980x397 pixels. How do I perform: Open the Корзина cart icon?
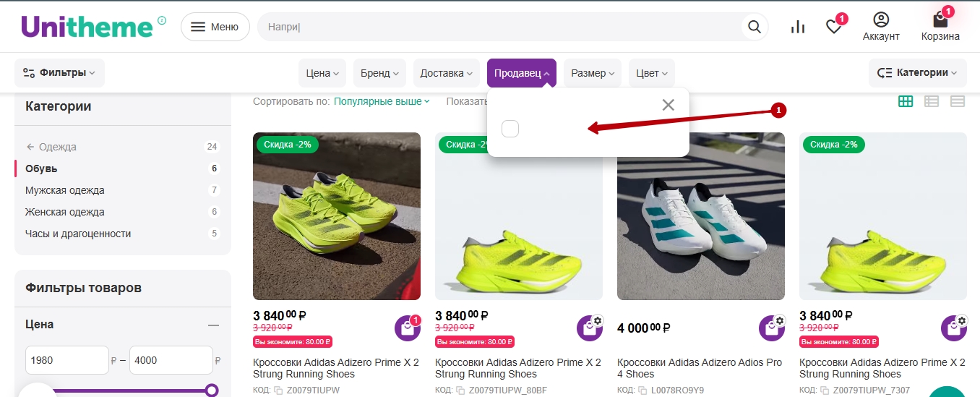[x=940, y=27]
